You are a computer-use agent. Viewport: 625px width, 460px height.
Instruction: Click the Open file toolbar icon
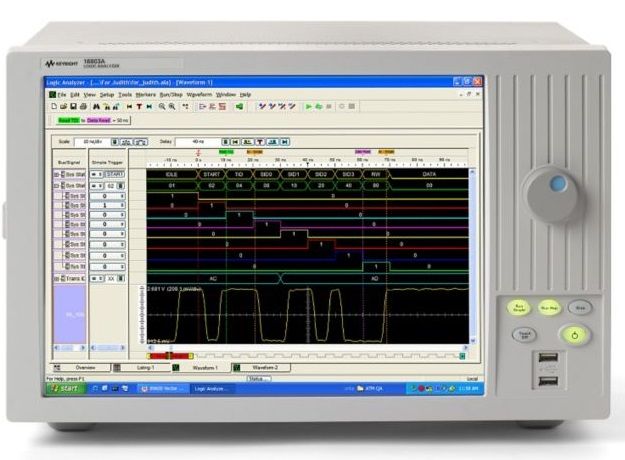click(58, 105)
